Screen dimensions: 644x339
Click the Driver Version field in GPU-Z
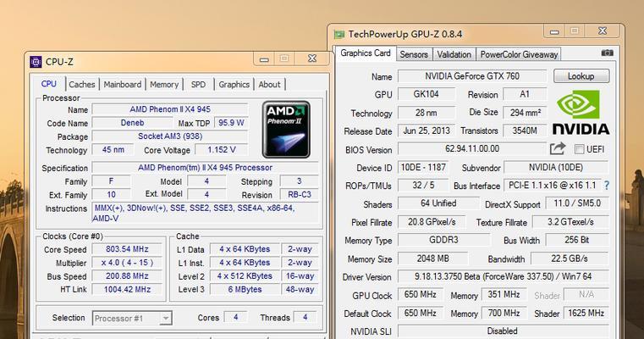pos(504,276)
